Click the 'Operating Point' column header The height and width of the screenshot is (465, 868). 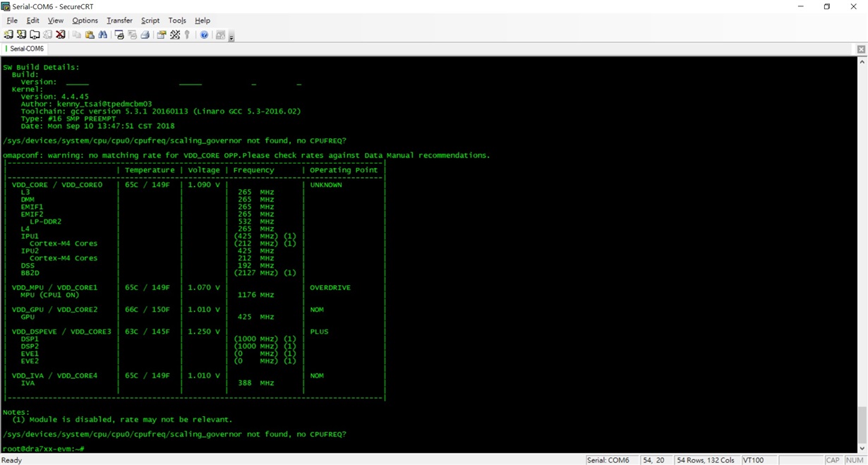click(x=344, y=170)
